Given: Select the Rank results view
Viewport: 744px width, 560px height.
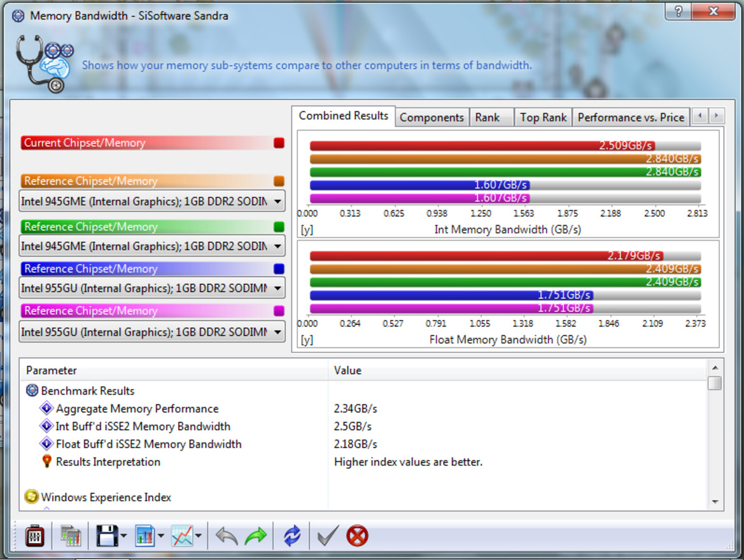Looking at the screenshot, I should [491, 117].
